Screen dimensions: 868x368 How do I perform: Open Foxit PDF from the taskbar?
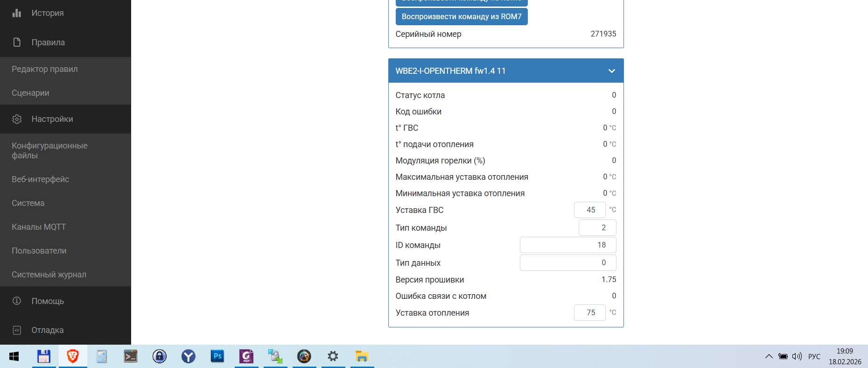246,357
